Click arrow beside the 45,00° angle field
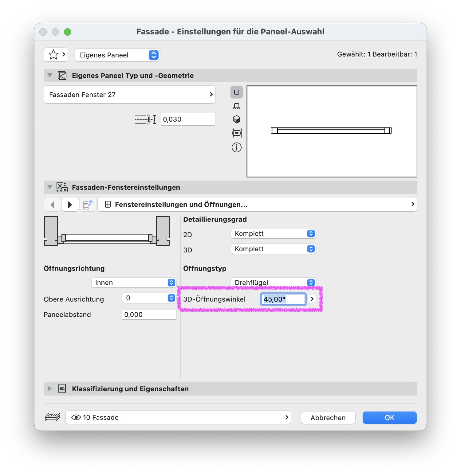The image size is (461, 476). [x=312, y=299]
